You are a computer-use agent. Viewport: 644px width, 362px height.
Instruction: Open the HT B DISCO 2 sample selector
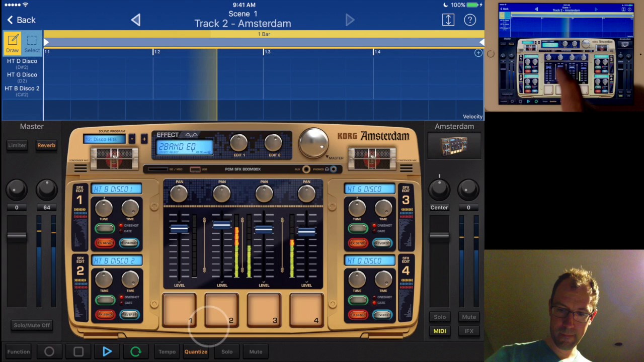click(117, 261)
